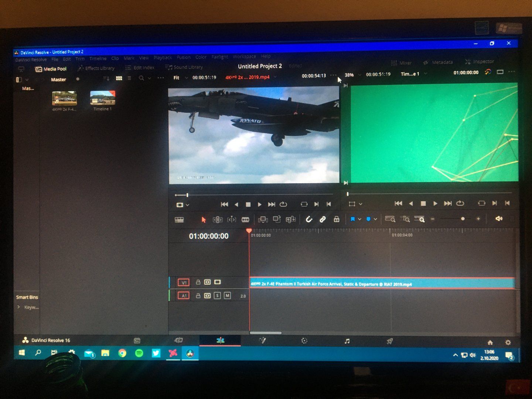Open the Effects Library panel
532x399 pixels.
pyautogui.click(x=96, y=68)
